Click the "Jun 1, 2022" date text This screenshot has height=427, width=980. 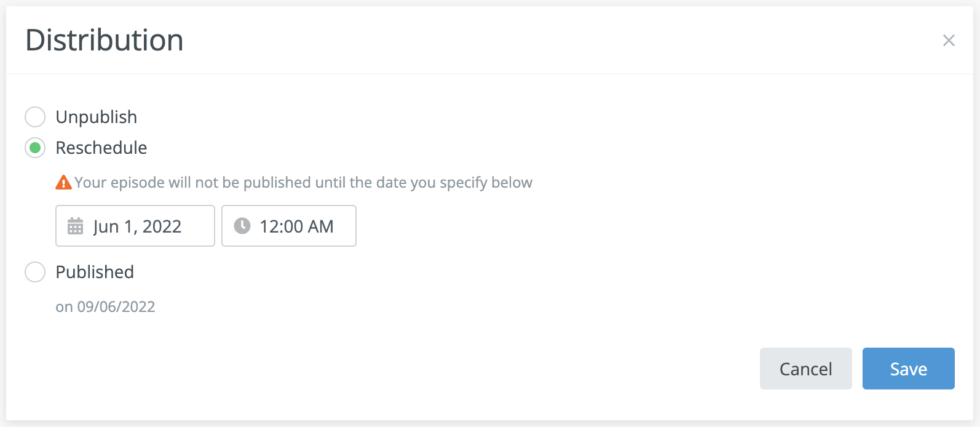coord(137,226)
